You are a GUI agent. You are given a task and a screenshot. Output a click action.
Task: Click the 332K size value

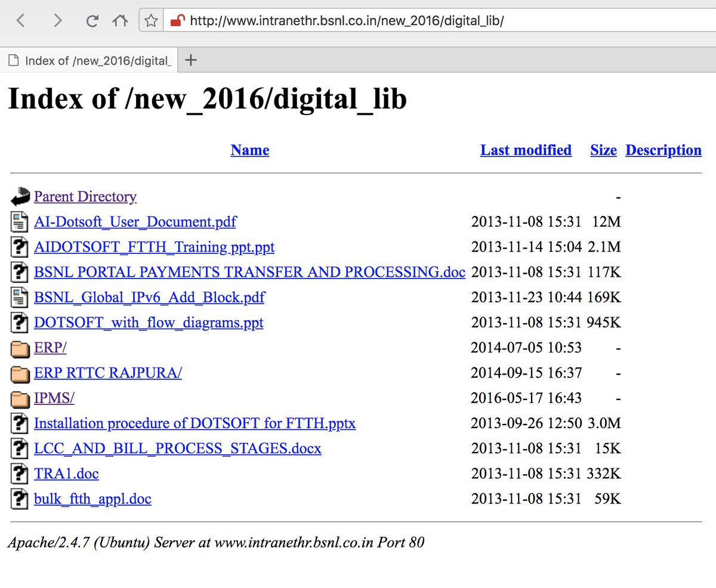point(603,474)
